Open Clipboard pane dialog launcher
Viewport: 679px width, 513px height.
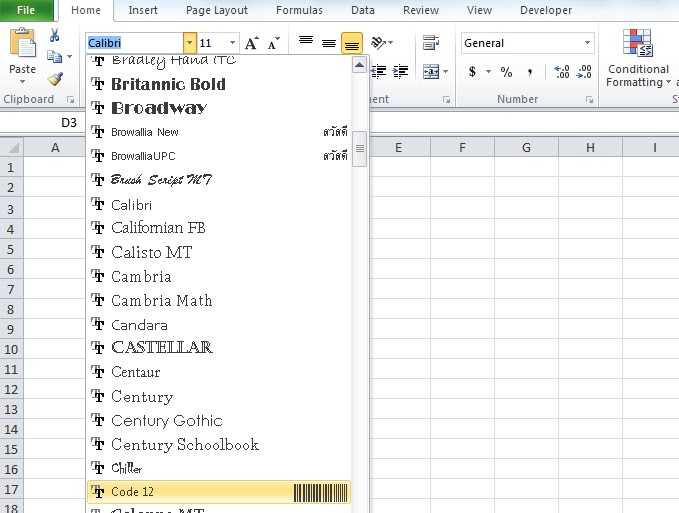click(70, 100)
